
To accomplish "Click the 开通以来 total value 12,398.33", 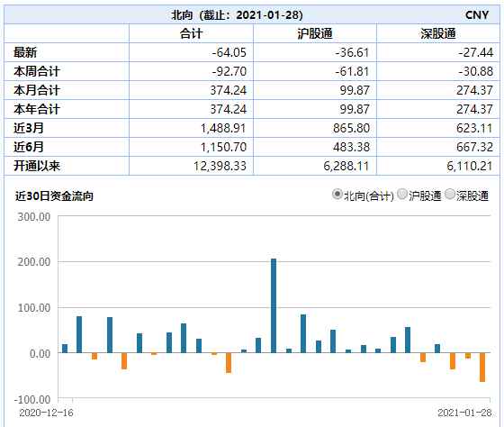I will click(x=220, y=166).
